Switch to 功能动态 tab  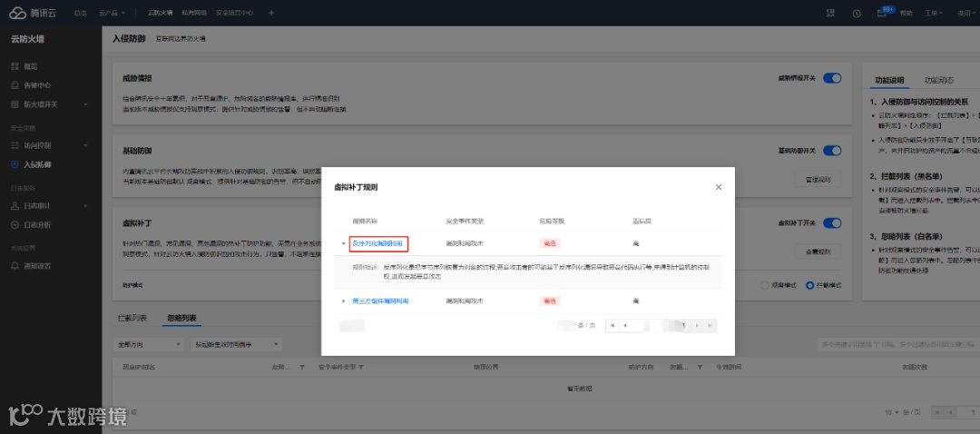(x=939, y=80)
